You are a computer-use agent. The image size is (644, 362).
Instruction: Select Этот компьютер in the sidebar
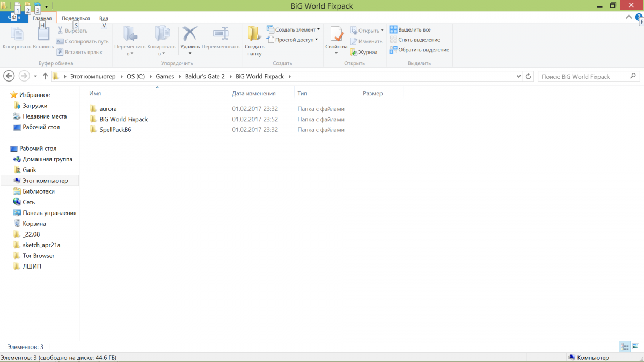pos(45,181)
